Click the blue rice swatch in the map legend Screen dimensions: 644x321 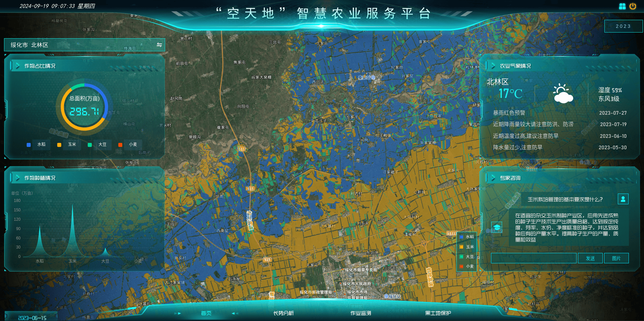point(461,237)
